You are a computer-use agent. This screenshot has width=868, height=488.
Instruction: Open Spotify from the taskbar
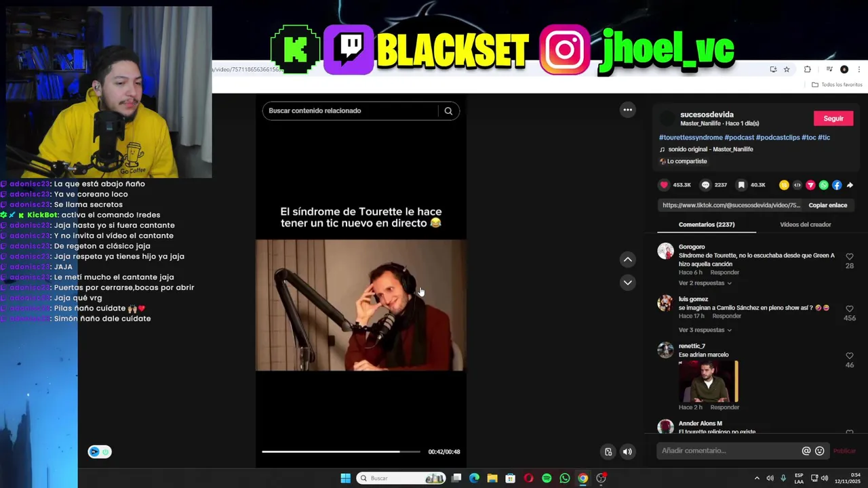547,479
